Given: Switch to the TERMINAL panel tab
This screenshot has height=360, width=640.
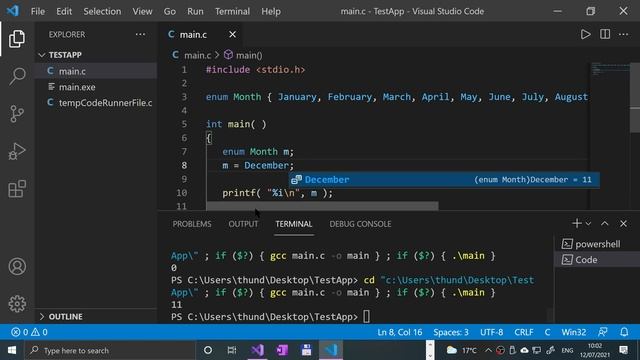Looking at the screenshot, I should pos(293,224).
